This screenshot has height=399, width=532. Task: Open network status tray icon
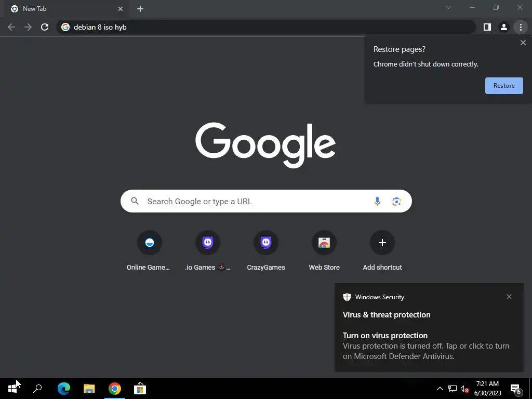coord(453,389)
